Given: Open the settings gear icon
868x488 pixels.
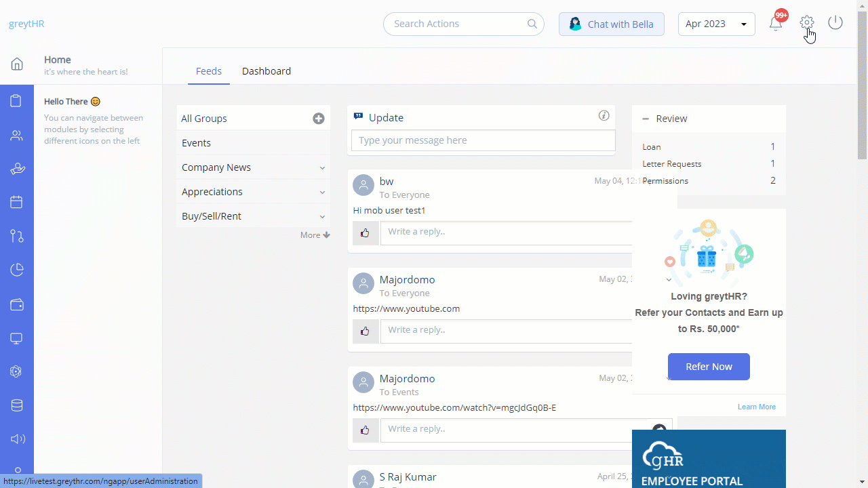Looking at the screenshot, I should click(x=806, y=22).
